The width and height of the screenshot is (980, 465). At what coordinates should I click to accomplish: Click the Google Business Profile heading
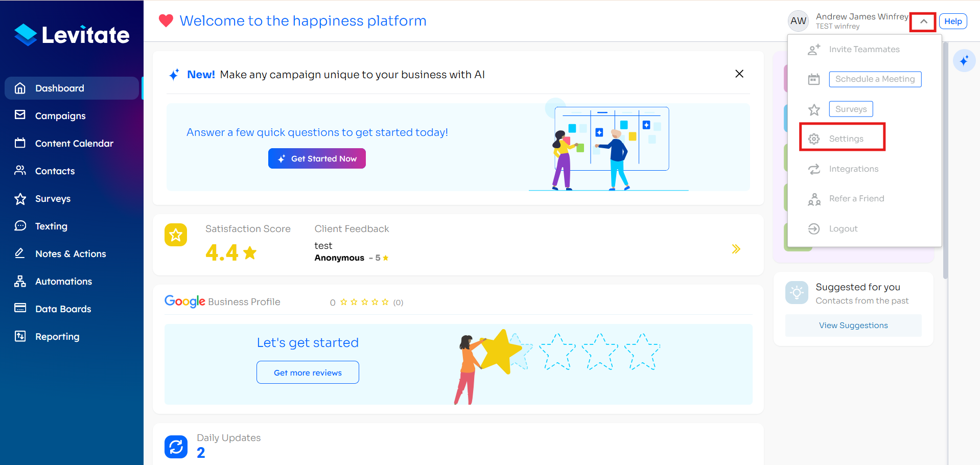pyautogui.click(x=222, y=301)
